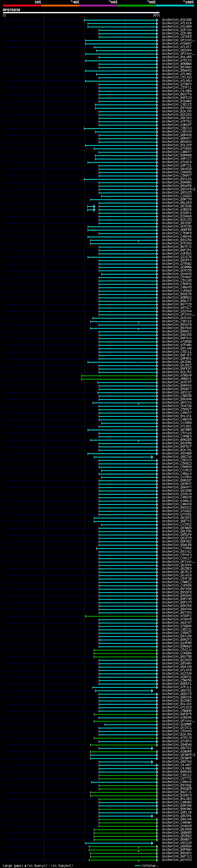Screen dimensions: 197x868
Task: Open UniRef100_B9RNN4 entry
Action: click(176, 64)
